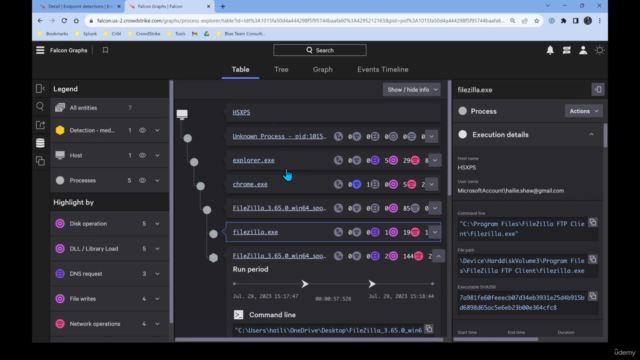This screenshot has width=640, height=360.
Task: Click the sidebar copy icon
Action: tap(40, 161)
